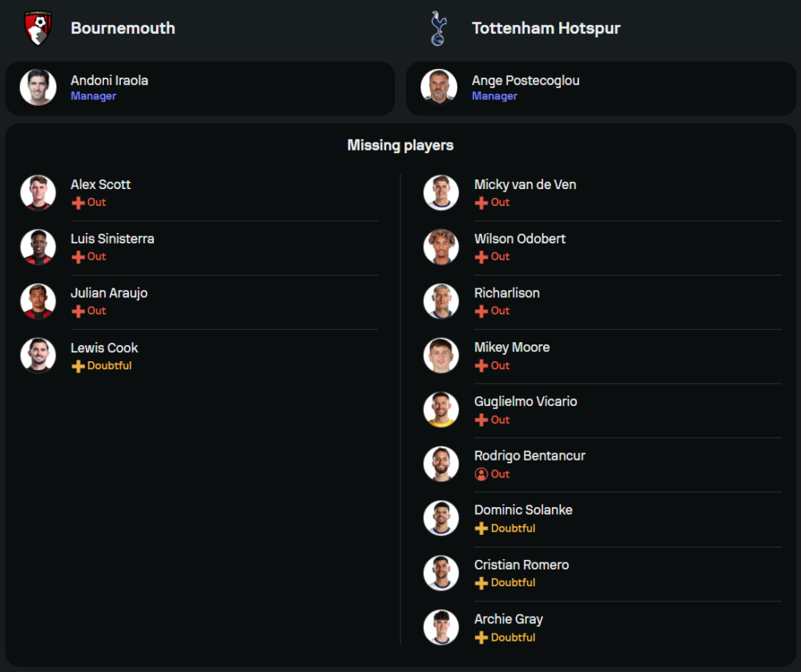
Task: Select Mikey Moore's player name
Action: [511, 348]
